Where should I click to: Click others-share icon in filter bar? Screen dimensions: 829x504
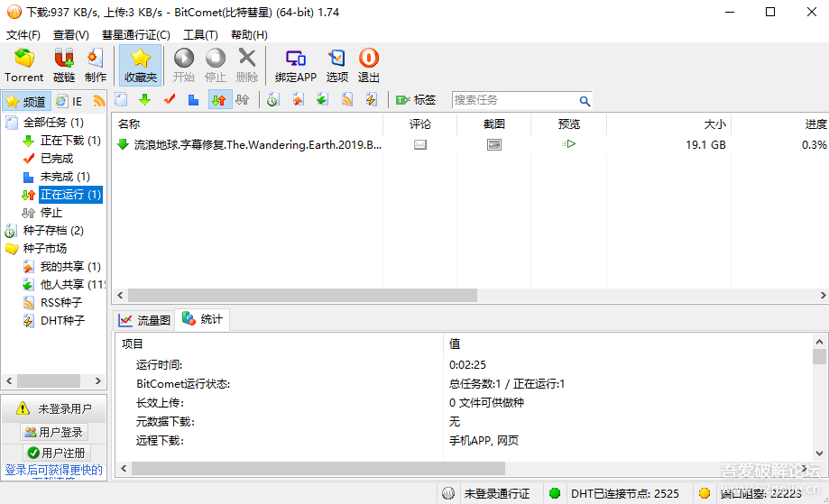[323, 99]
